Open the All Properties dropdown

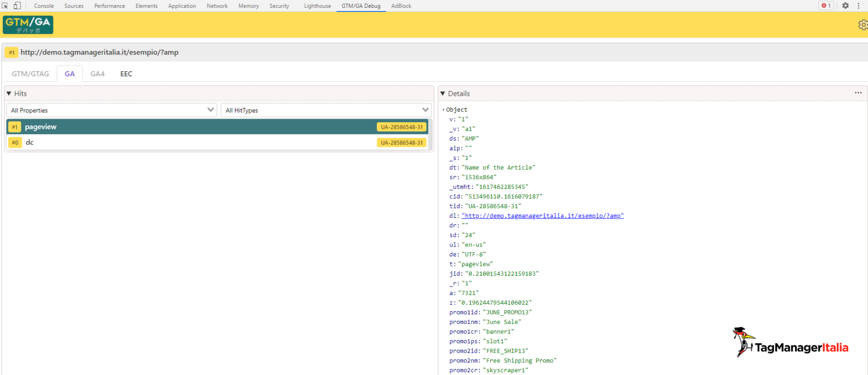[112, 110]
